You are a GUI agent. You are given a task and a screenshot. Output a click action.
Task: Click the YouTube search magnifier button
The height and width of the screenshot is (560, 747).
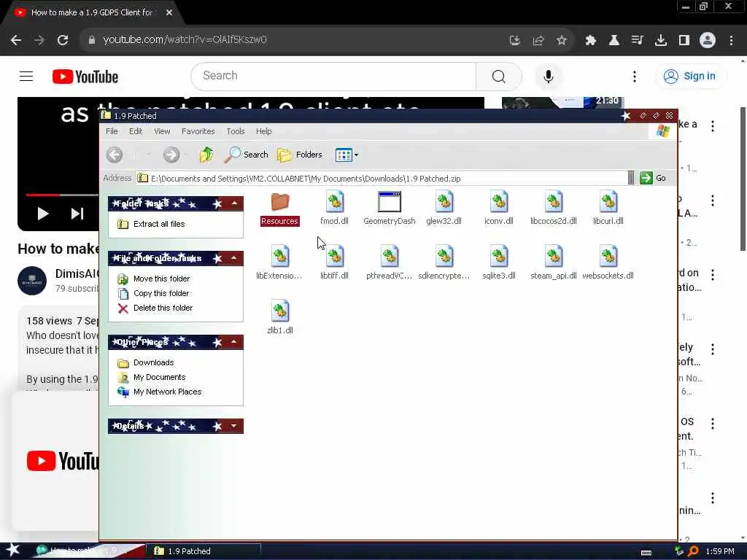point(499,76)
